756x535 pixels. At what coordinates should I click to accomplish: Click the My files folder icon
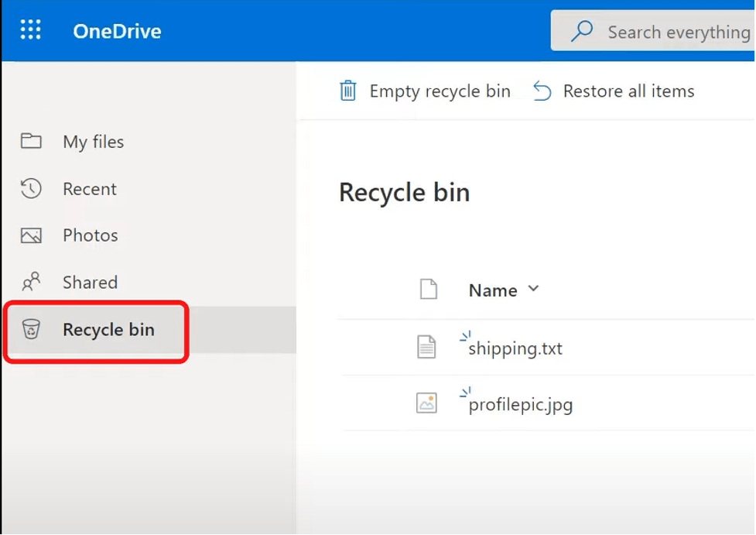point(32,141)
